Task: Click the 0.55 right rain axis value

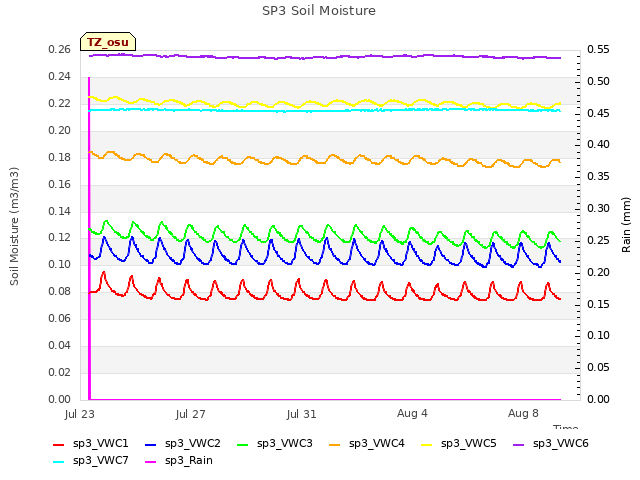Action: (x=598, y=49)
